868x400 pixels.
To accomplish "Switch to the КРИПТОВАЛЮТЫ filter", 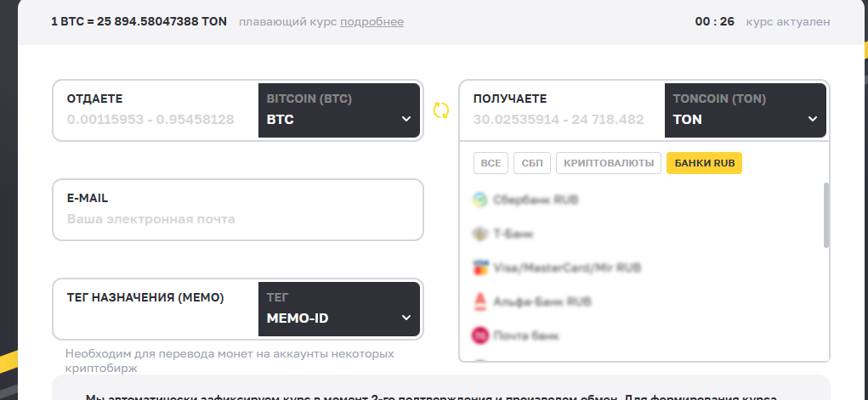I will 609,163.
